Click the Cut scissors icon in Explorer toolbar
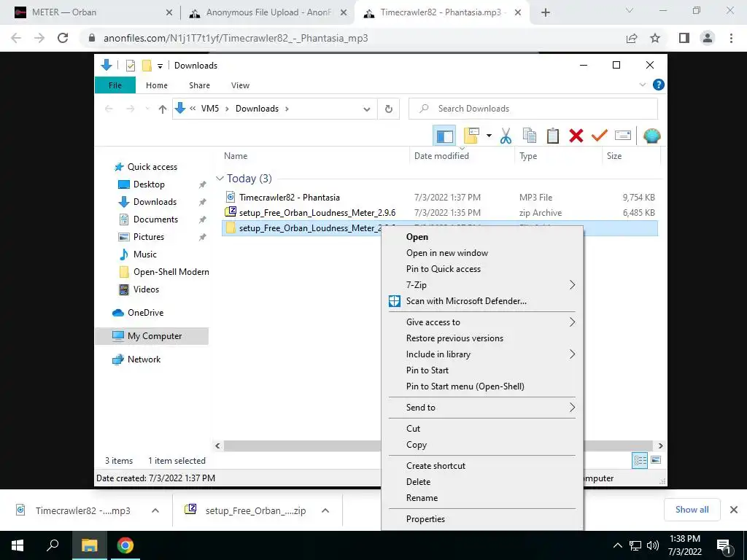The image size is (747, 560). click(x=506, y=136)
